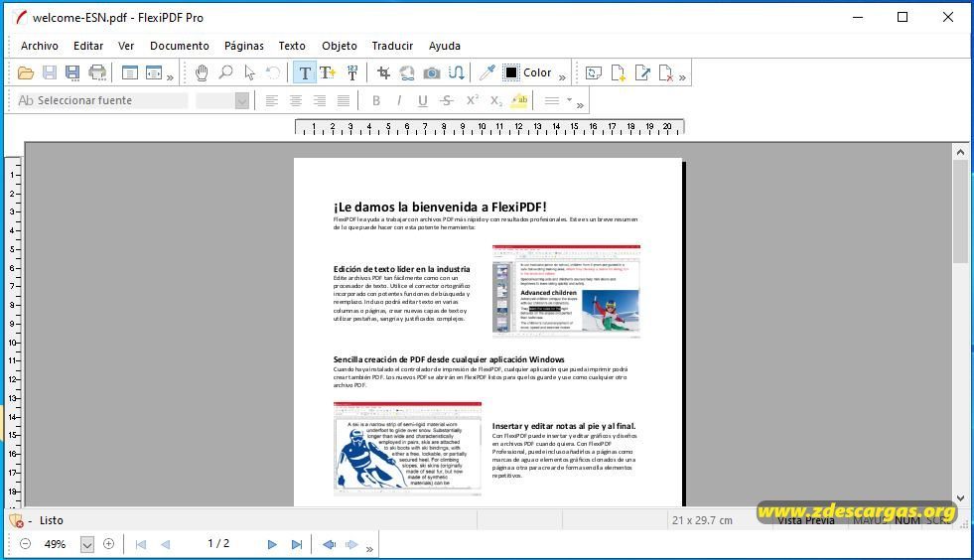Expand navigation toolbar overflow chevron
The height and width of the screenshot is (560, 974).
[369, 549]
